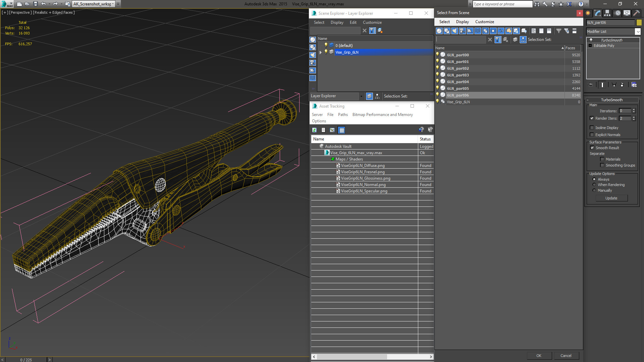Click the Iterations spinner arrows

[634, 111]
